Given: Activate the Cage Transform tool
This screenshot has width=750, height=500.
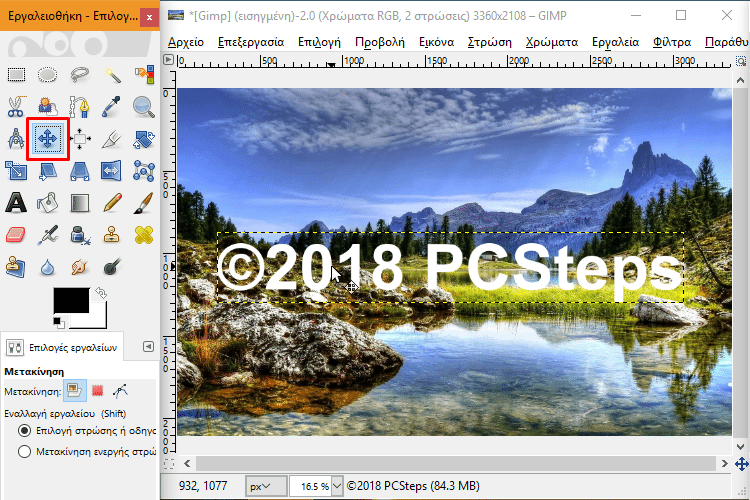Looking at the screenshot, I should pos(144,171).
